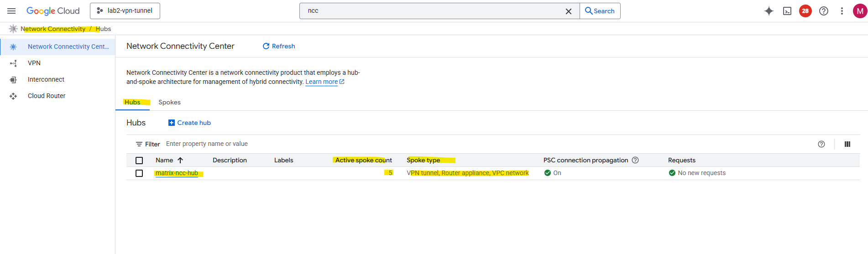Open the lab2-vpn-tunnel project picker
This screenshot has height=254, width=868.
125,11
